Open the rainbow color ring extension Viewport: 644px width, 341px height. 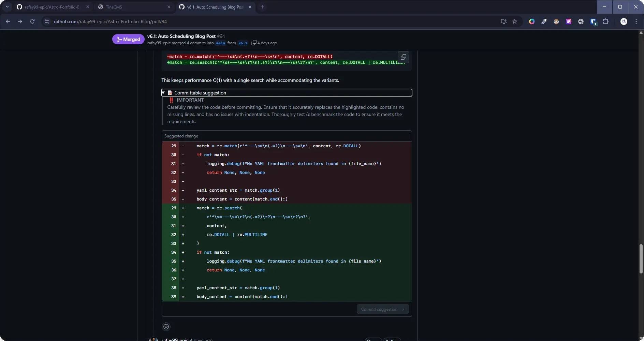(532, 21)
